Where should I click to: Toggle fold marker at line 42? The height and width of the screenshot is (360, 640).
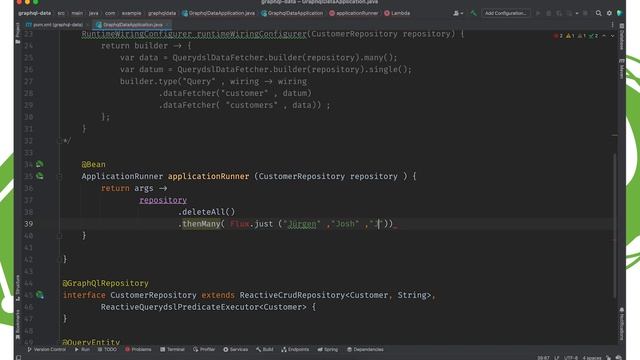click(x=60, y=259)
